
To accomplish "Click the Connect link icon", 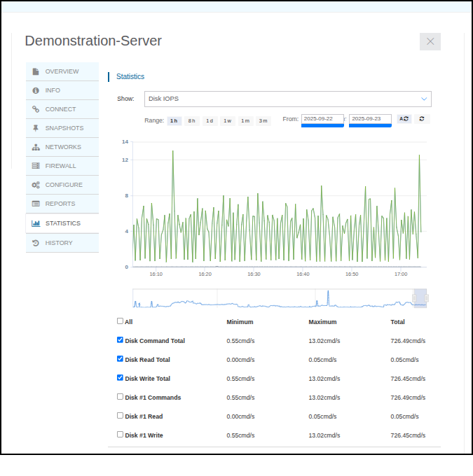I will [36, 109].
